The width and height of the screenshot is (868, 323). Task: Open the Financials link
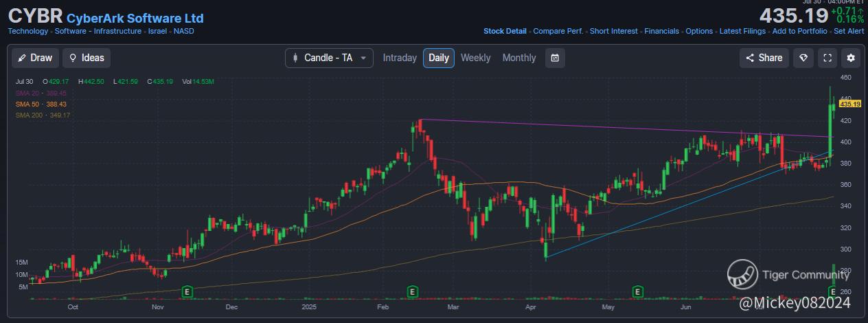tap(661, 31)
